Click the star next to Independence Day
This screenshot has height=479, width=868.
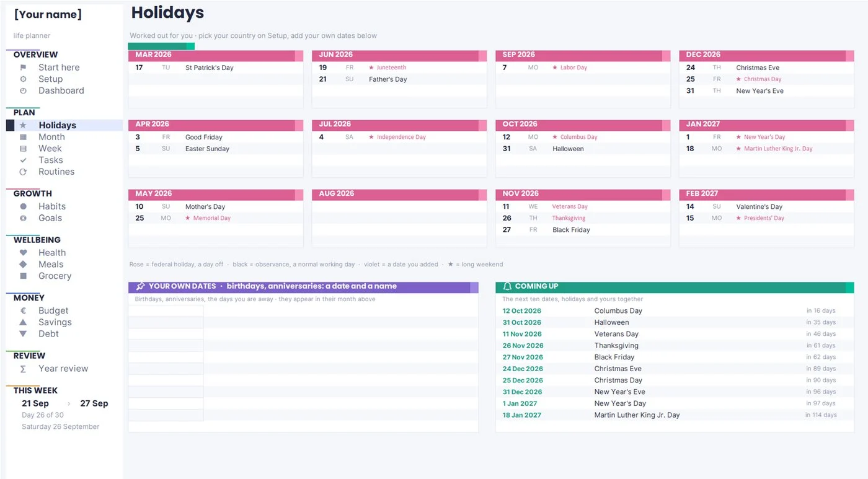pyautogui.click(x=371, y=137)
